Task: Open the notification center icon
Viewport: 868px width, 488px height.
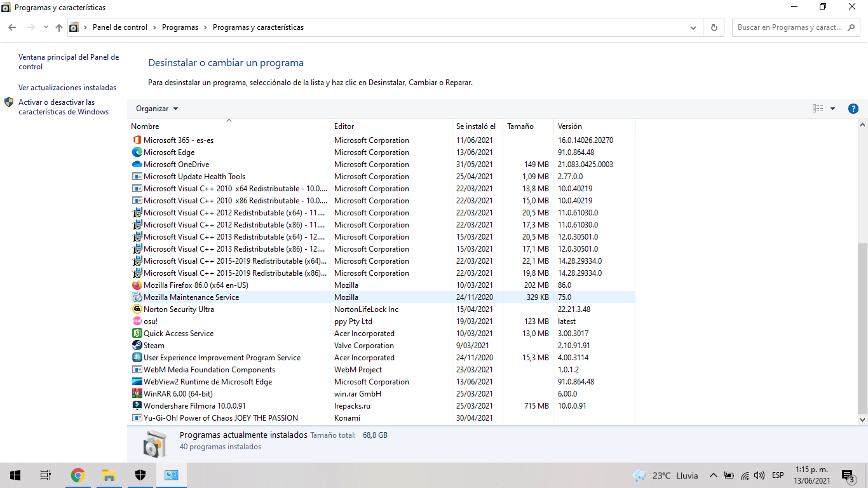Action: [848, 475]
